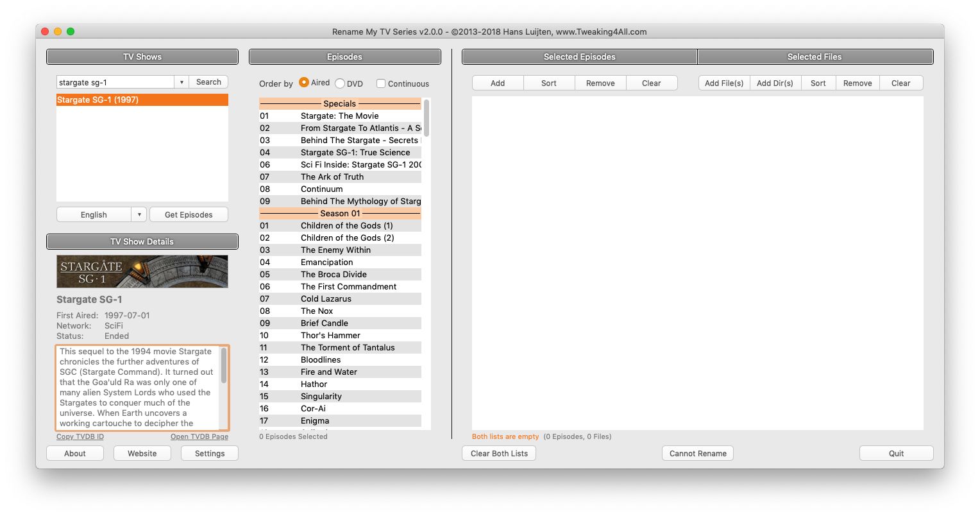980x516 pixels.
Task: Open the Copy TVDB ID link
Action: [80, 436]
